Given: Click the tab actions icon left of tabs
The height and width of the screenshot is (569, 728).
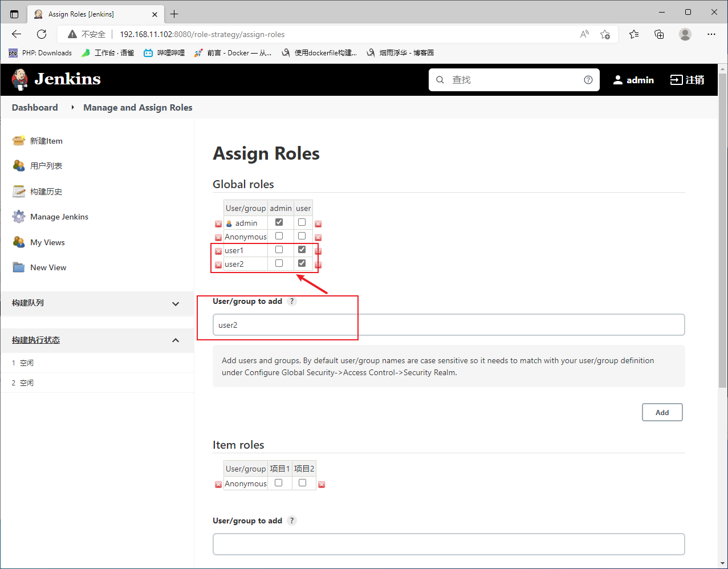Looking at the screenshot, I should click(x=14, y=14).
